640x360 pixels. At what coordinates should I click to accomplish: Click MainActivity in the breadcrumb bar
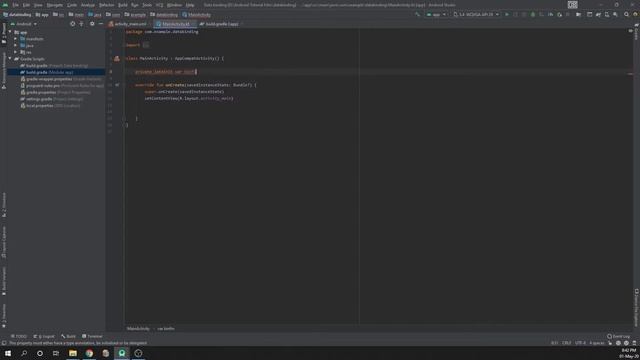pyautogui.click(x=138, y=329)
